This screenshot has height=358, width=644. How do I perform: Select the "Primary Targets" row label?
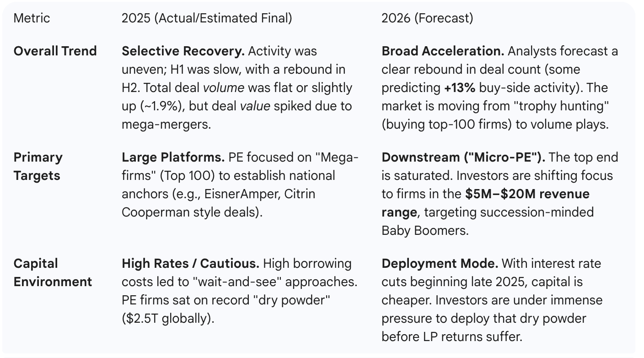(38, 166)
